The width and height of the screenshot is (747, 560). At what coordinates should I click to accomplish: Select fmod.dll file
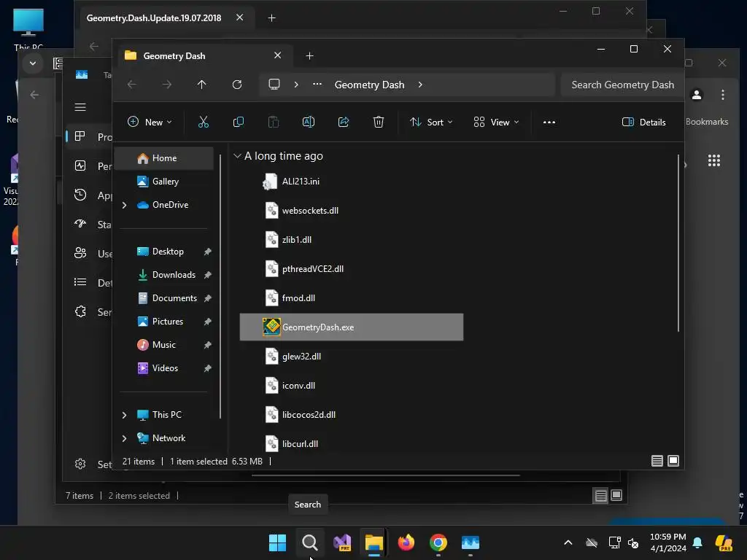(x=351, y=298)
